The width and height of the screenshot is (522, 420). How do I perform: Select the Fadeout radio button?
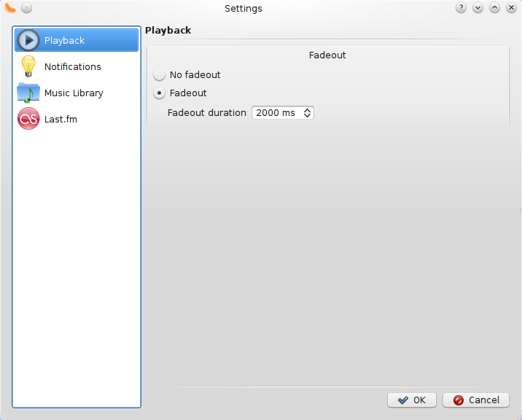click(159, 93)
